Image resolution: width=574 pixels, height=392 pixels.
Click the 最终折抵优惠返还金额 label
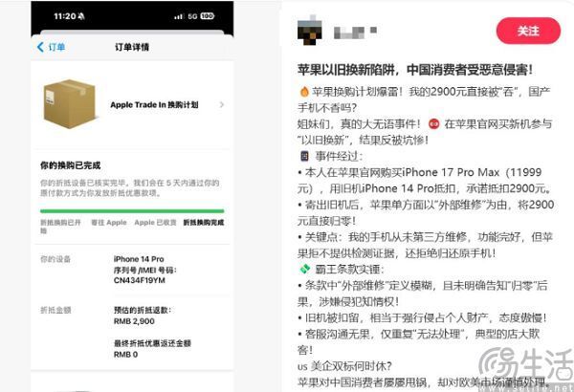(152, 343)
